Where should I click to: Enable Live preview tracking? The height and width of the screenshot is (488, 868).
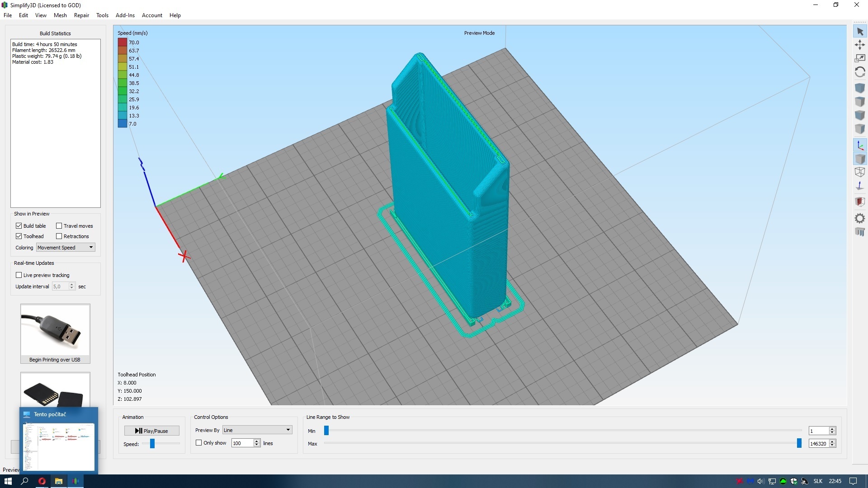point(19,275)
